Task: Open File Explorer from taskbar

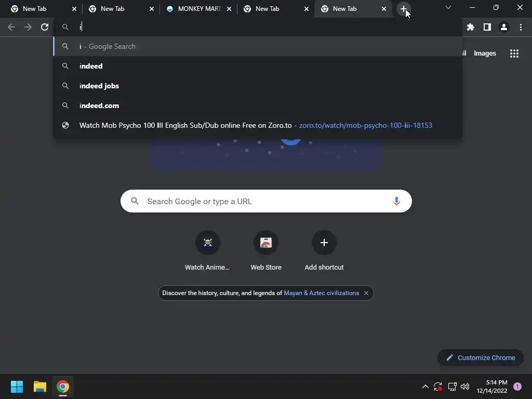Action: coord(39,387)
